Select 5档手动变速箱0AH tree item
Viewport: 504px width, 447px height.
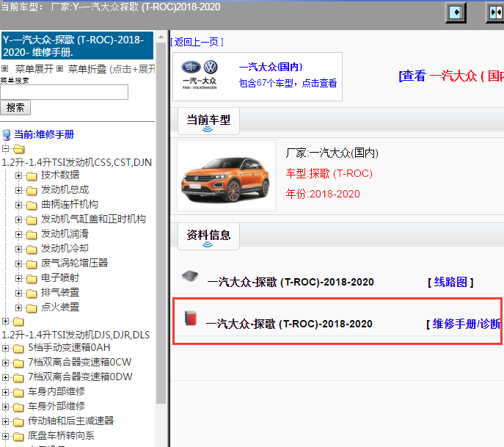pos(69,348)
